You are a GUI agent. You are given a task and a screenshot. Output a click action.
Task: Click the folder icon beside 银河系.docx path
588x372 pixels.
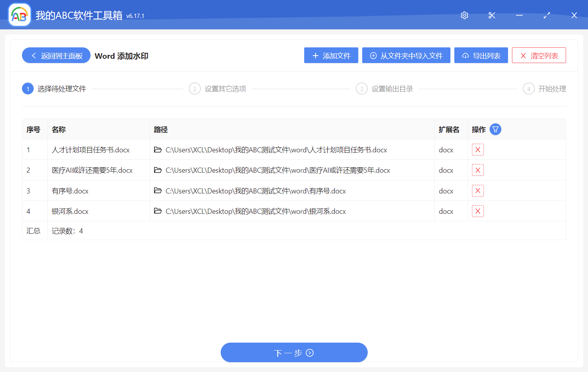[158, 211]
